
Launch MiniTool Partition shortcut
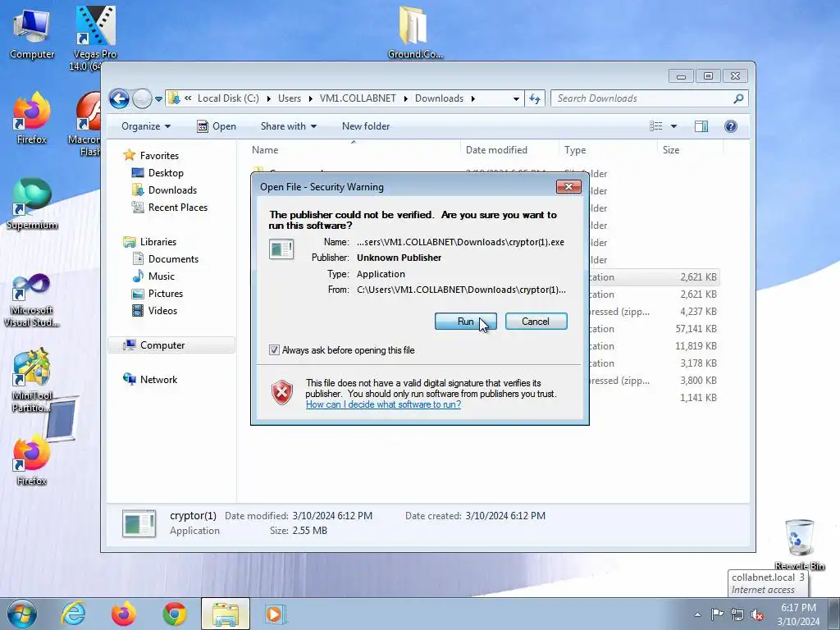[32, 381]
